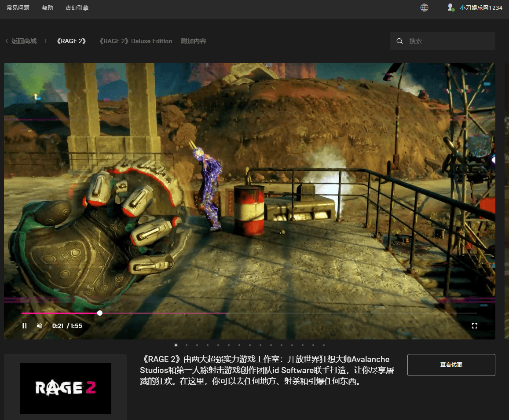Select the first carousel dot
The image size is (509, 420).
tap(176, 345)
